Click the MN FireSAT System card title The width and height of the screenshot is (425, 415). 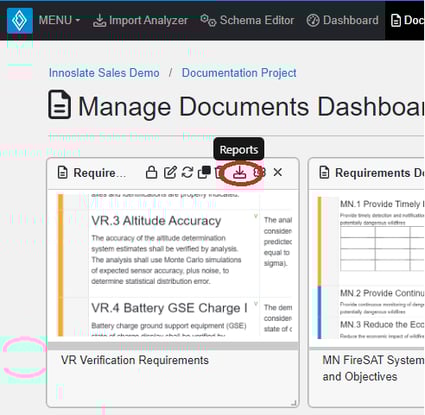pos(373,368)
